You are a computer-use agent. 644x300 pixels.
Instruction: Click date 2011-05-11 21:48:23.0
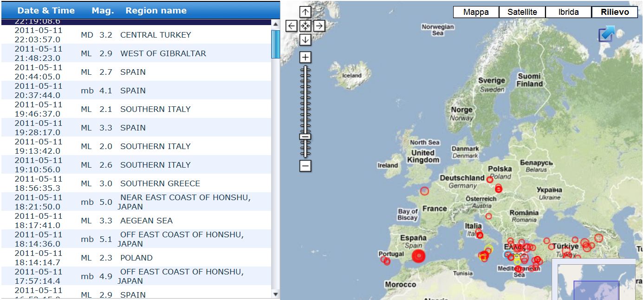tap(38, 53)
